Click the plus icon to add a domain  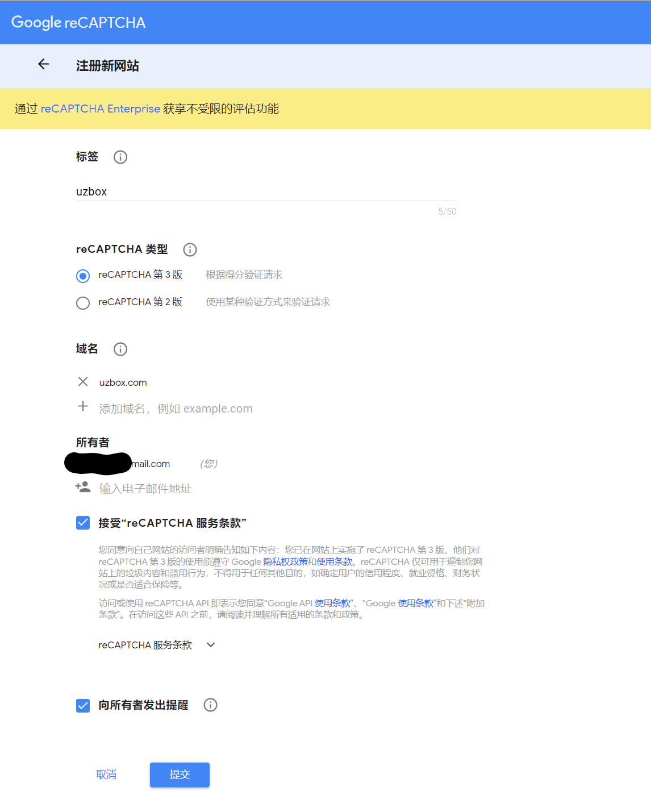[83, 407]
